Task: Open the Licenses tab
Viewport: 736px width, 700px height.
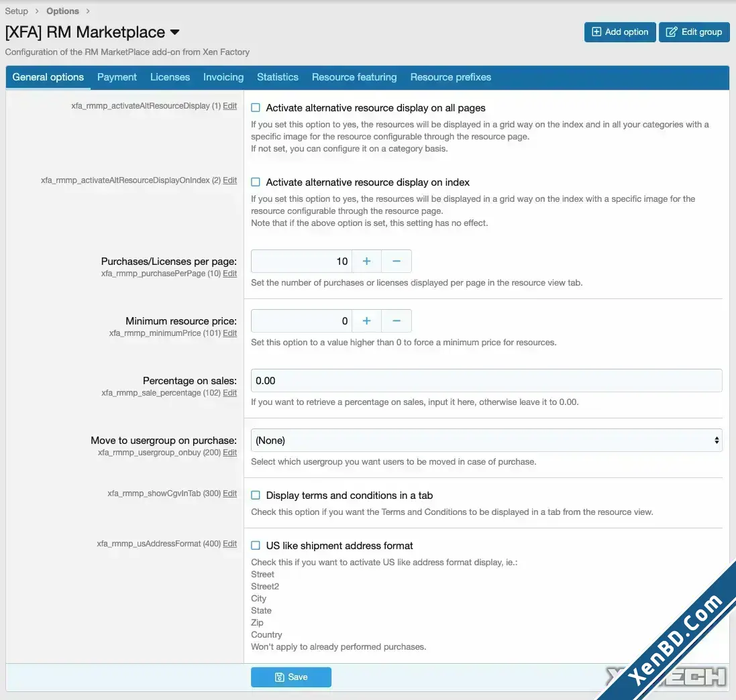Action: click(x=170, y=77)
